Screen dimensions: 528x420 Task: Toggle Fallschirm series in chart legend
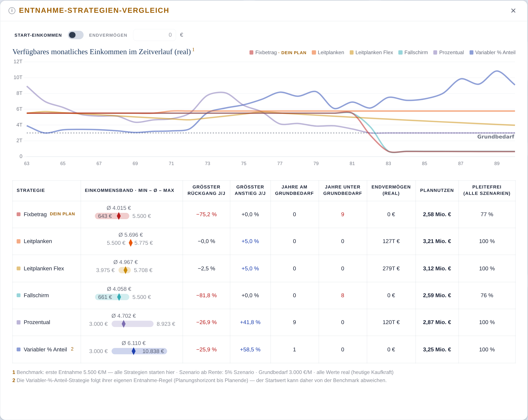(413, 52)
